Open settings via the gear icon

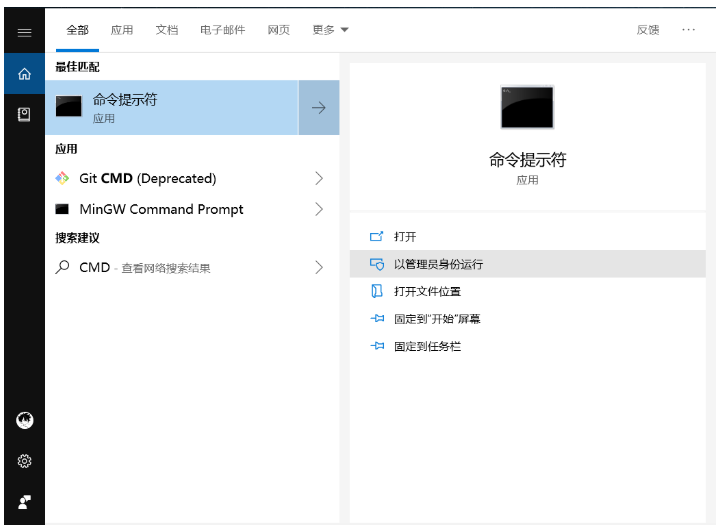pyautogui.click(x=24, y=461)
